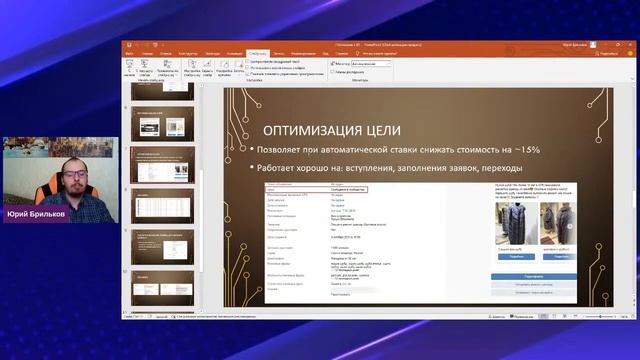The width and height of the screenshot is (640, 360).
Task: Open Set Up Slide Show settings
Action: [192, 68]
